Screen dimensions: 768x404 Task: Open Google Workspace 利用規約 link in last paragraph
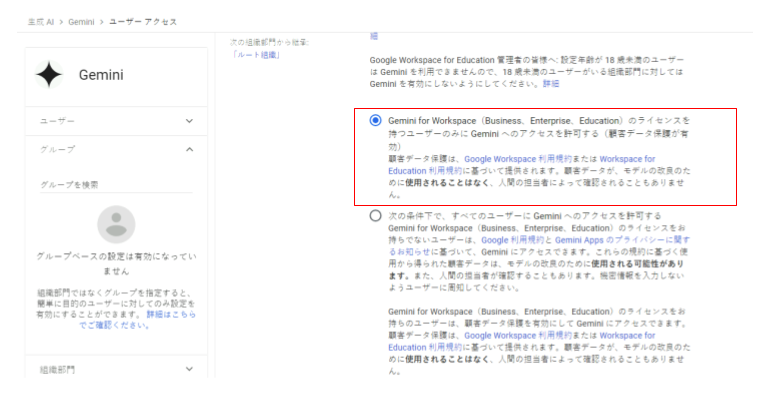coord(518,335)
